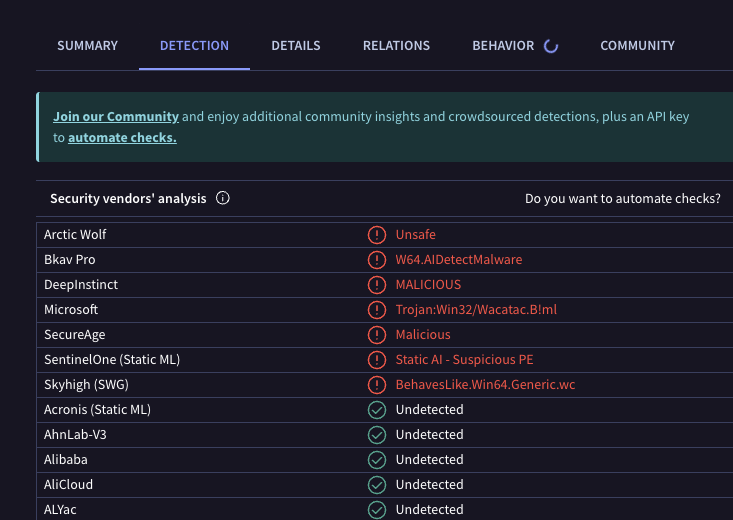Screen dimensions: 733x520
Task: Select the MALICIOUS result for DeepInstinct
Action: 428,284
